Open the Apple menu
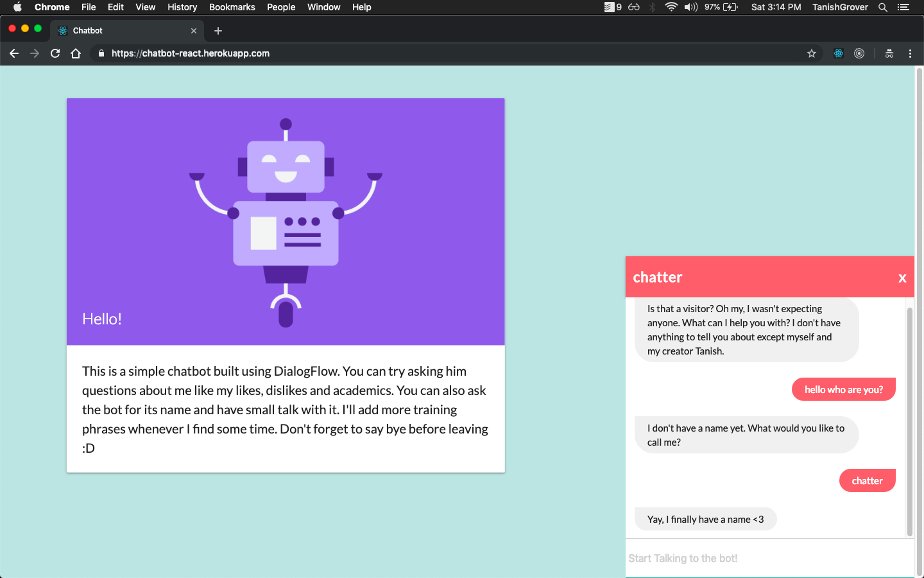This screenshot has width=924, height=578. coord(17,7)
